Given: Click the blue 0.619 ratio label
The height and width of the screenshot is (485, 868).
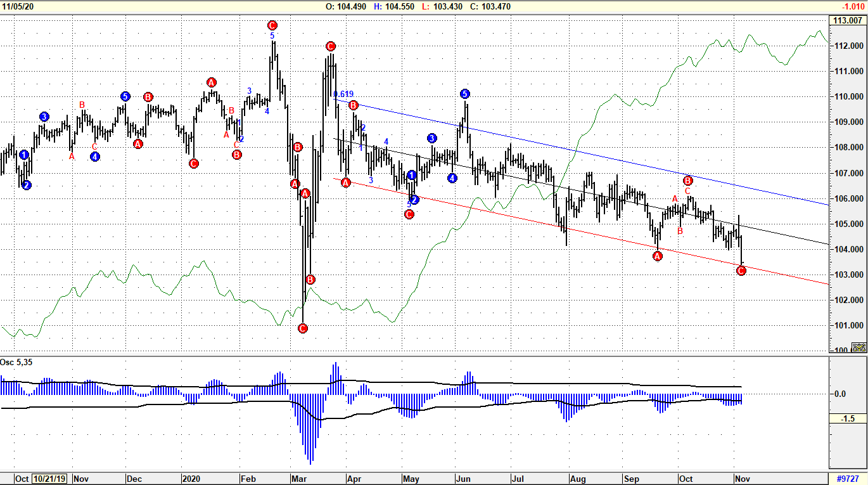Looking at the screenshot, I should tap(343, 94).
